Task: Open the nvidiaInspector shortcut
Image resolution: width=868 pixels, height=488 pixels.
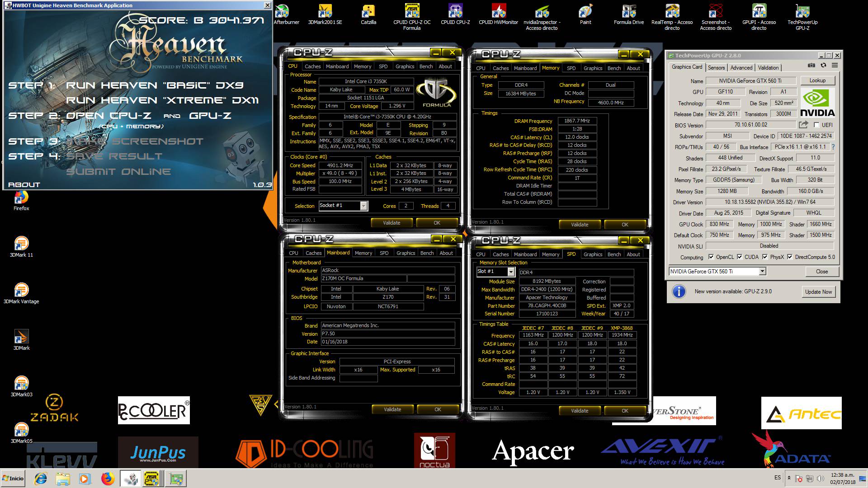Action: point(542,17)
